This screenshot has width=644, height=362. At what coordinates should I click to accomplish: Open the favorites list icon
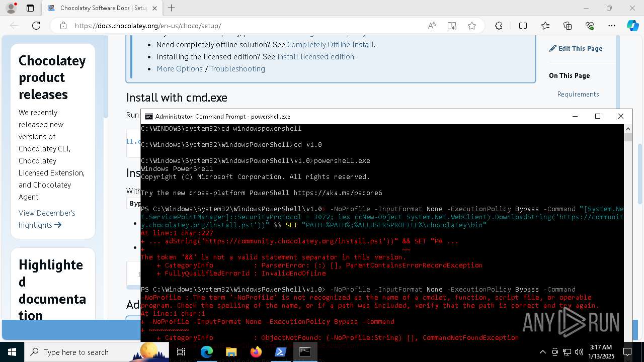point(545,26)
